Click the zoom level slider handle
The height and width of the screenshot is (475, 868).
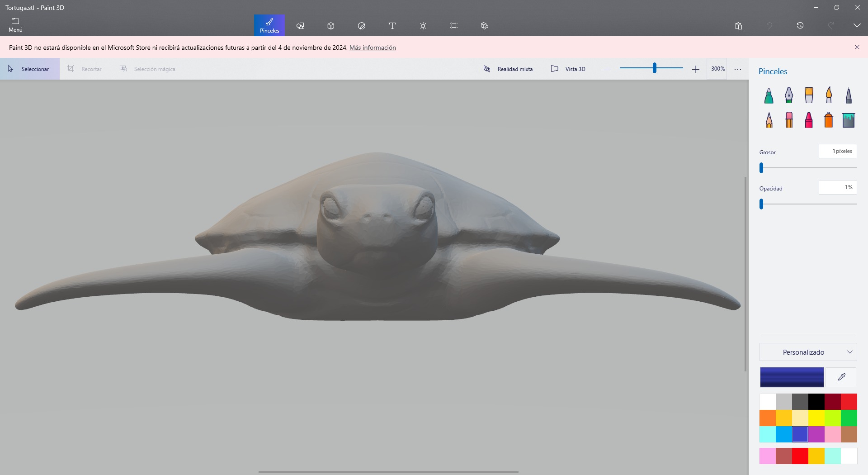click(654, 68)
